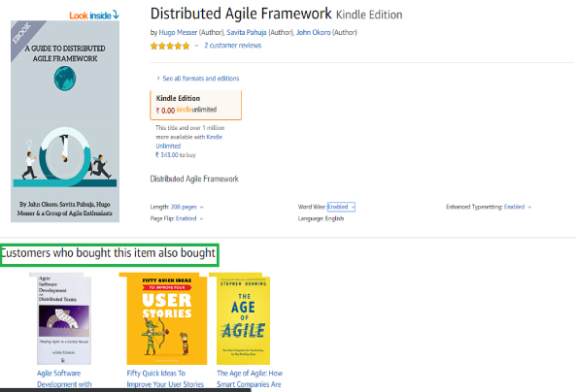Open Hugo Messer author page
Viewport: 576px width, 392px height.
pyautogui.click(x=178, y=32)
